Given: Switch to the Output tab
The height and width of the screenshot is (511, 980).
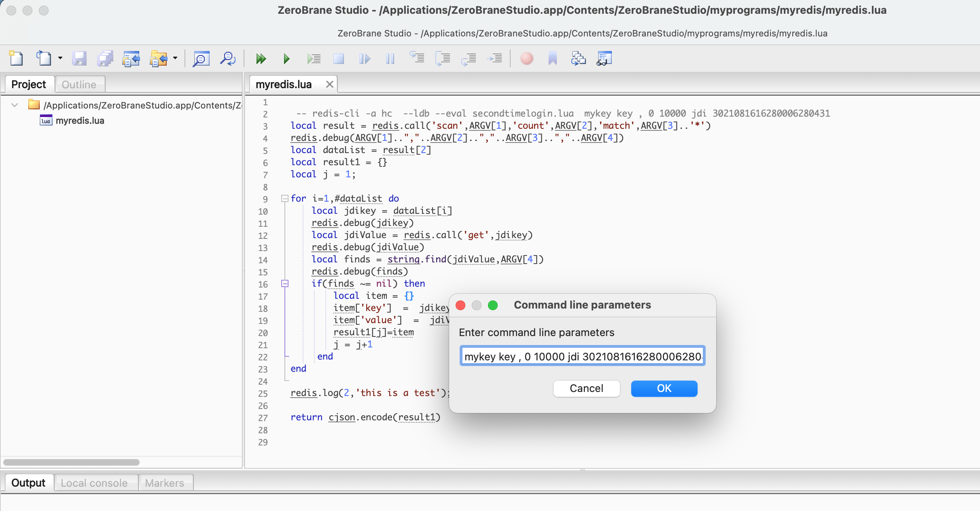Looking at the screenshot, I should pyautogui.click(x=28, y=483).
